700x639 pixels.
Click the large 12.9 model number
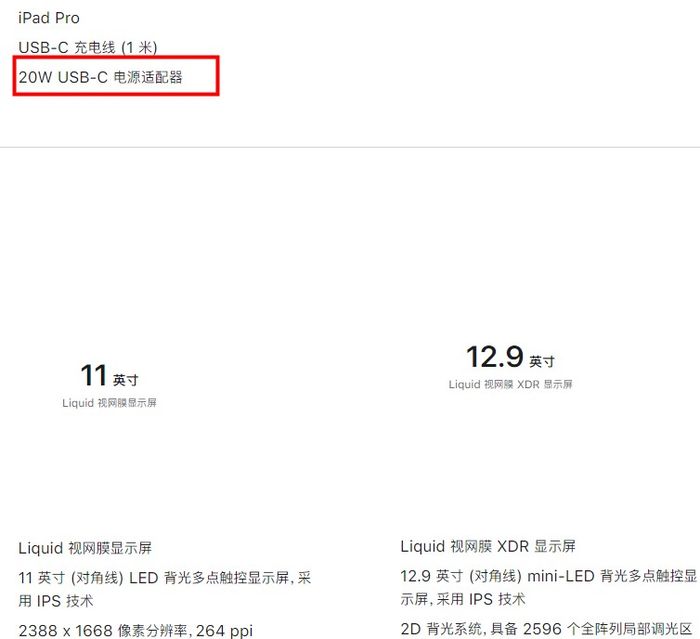[x=495, y=357]
